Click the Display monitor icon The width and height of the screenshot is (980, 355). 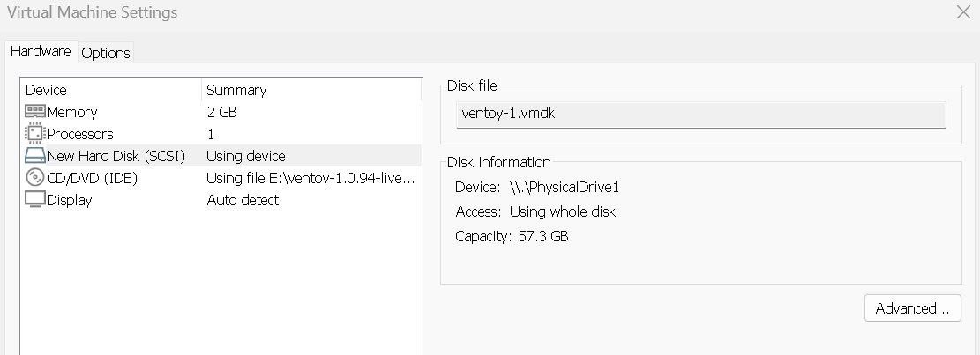coord(35,200)
